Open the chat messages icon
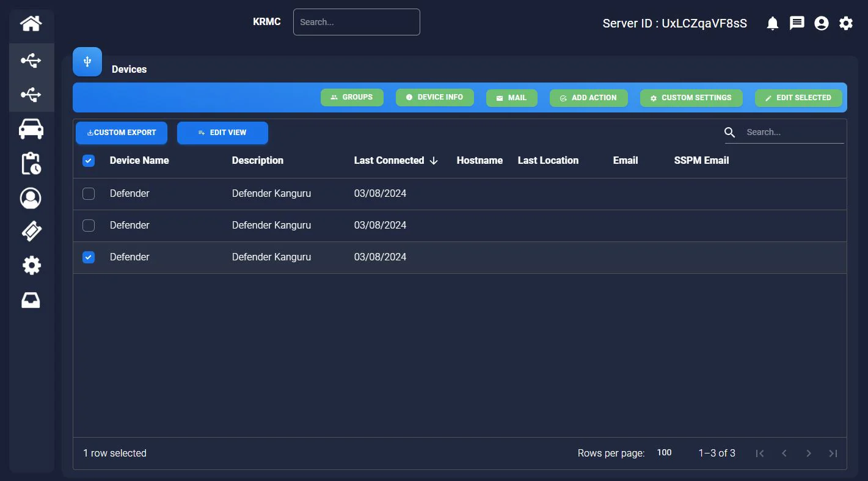The width and height of the screenshot is (868, 481). (x=797, y=23)
